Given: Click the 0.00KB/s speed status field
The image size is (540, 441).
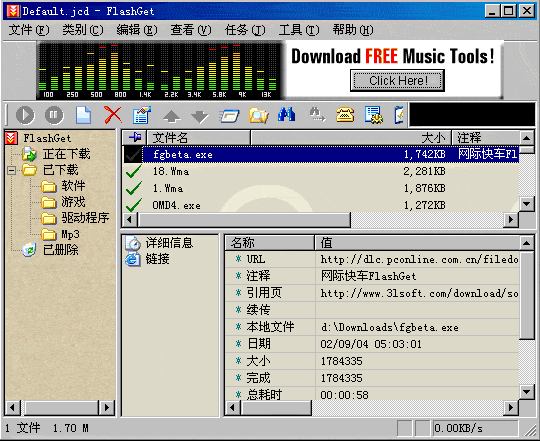Looking at the screenshot, I should pos(475,428).
